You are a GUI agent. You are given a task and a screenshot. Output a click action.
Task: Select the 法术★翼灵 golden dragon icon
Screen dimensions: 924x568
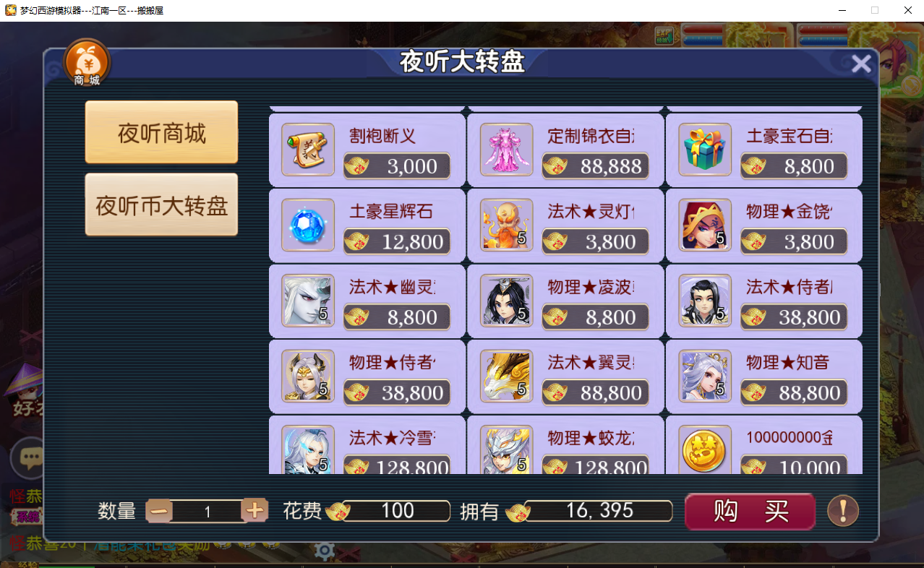tap(506, 376)
